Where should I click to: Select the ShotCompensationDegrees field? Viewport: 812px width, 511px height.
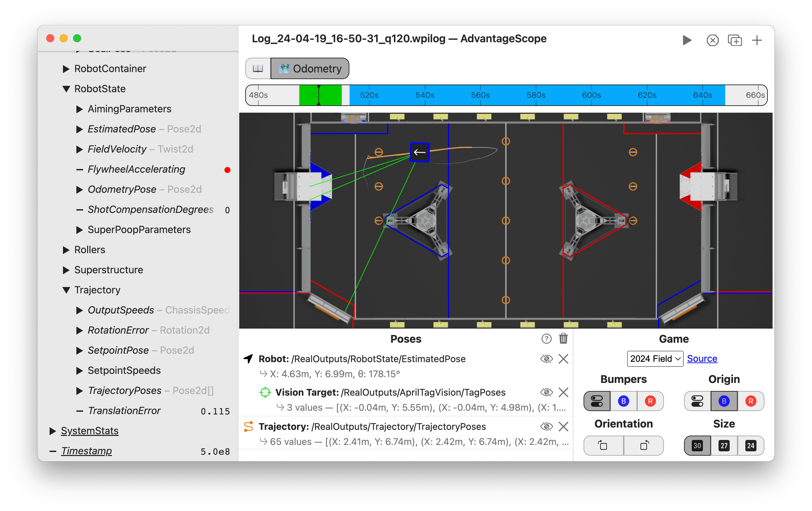(x=151, y=210)
